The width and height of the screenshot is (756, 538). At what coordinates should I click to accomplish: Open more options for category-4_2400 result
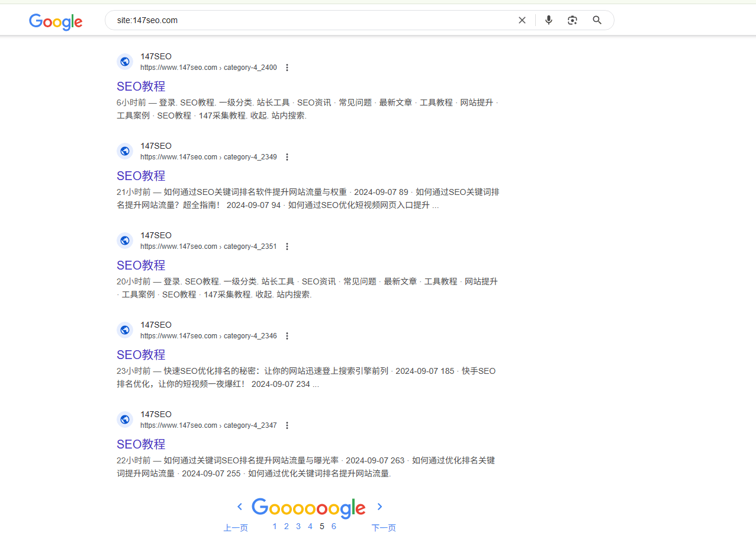pos(287,68)
